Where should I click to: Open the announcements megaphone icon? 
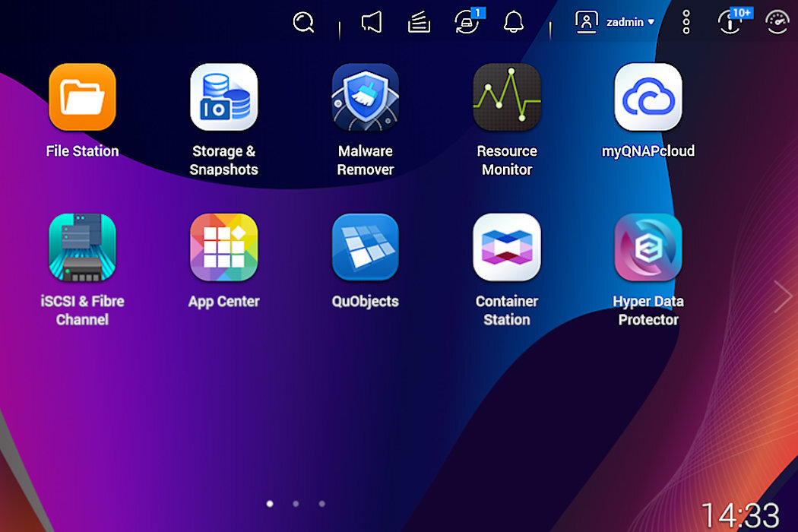point(372,22)
